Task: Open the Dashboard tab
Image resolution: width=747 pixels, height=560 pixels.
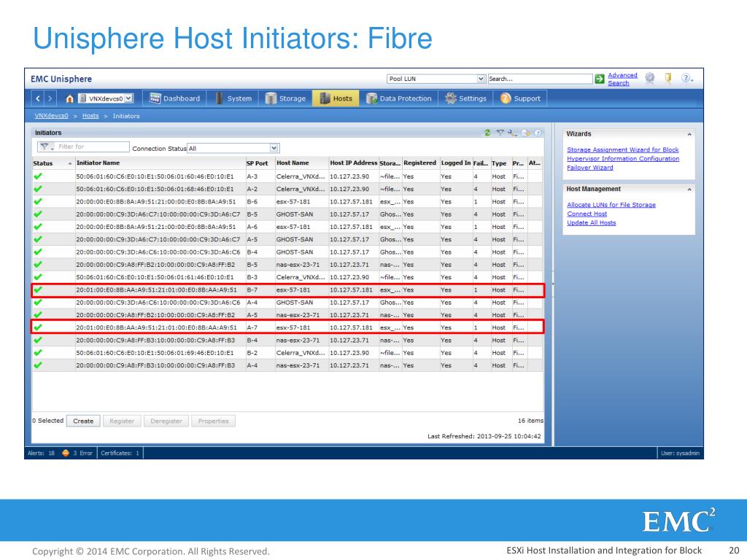Action: tap(175, 98)
